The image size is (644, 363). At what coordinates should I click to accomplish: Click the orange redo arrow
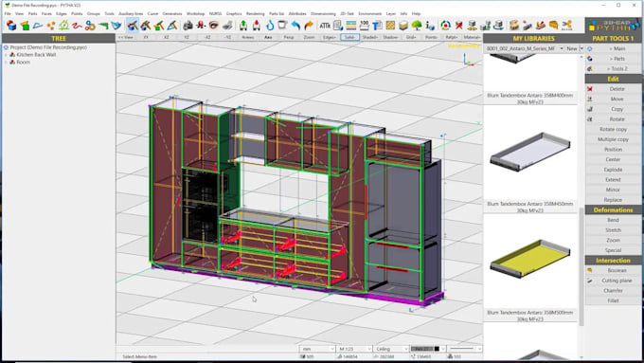[309, 26]
